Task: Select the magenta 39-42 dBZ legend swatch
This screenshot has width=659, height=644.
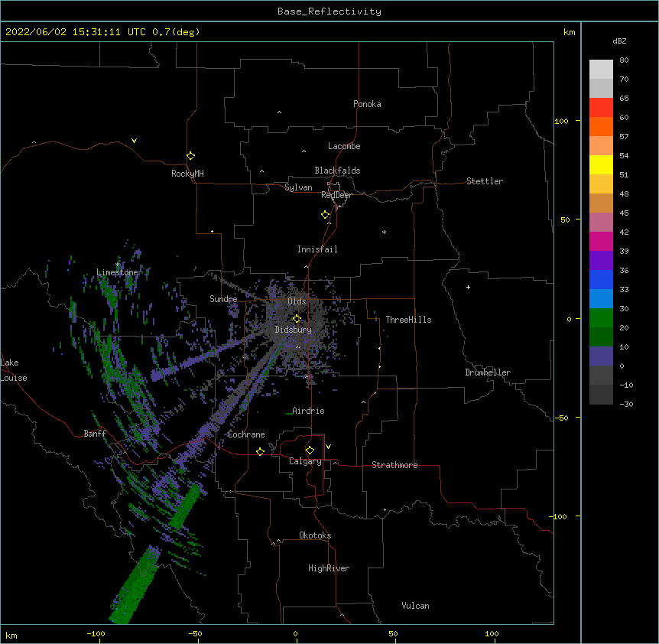Action: coord(601,241)
